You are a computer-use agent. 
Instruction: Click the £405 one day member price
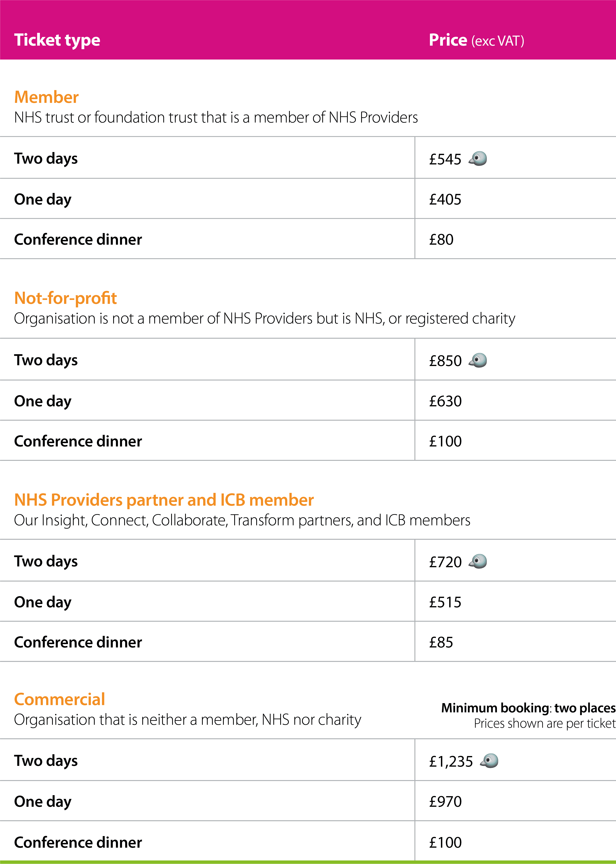click(445, 200)
